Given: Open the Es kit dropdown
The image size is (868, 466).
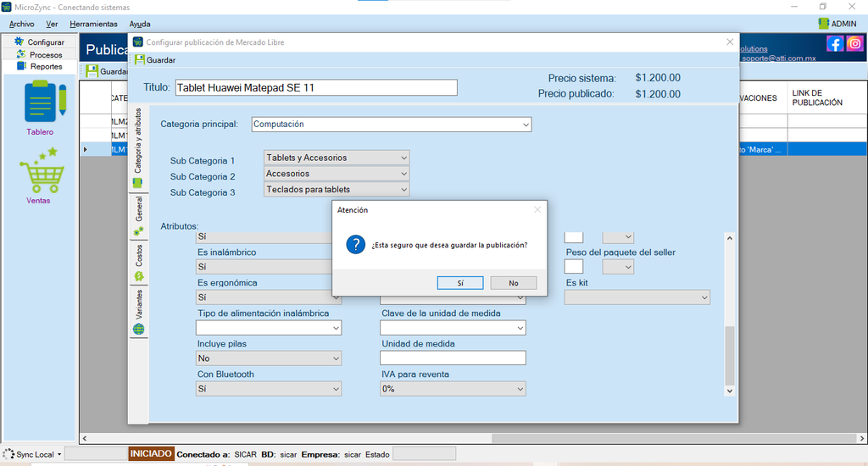Looking at the screenshot, I should tap(637, 297).
